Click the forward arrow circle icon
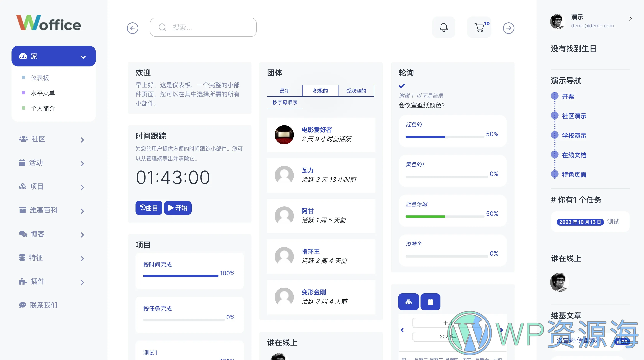 [x=508, y=28]
